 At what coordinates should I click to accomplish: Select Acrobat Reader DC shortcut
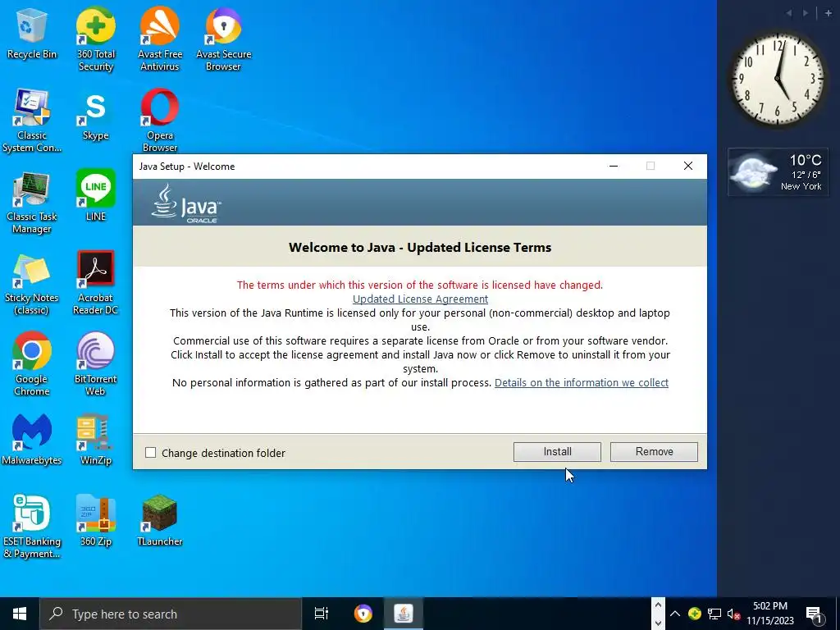pyautogui.click(x=95, y=283)
